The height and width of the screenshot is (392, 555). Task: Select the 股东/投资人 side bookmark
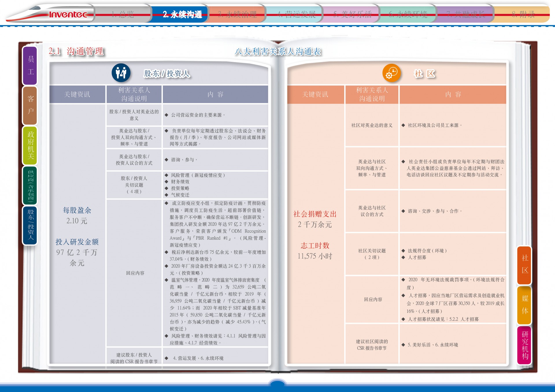point(30,225)
